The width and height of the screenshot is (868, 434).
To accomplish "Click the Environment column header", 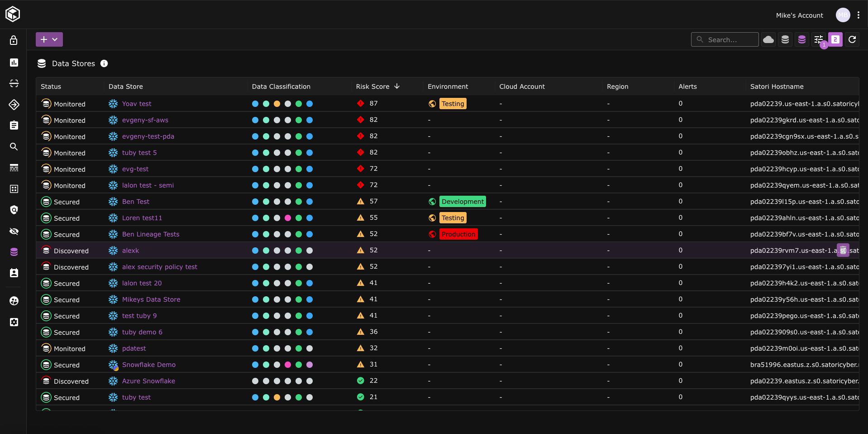I will point(448,87).
